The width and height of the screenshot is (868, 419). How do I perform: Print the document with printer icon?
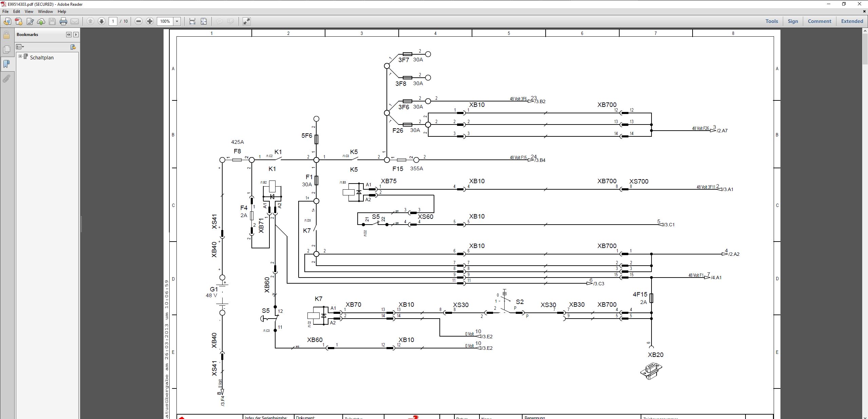[63, 21]
